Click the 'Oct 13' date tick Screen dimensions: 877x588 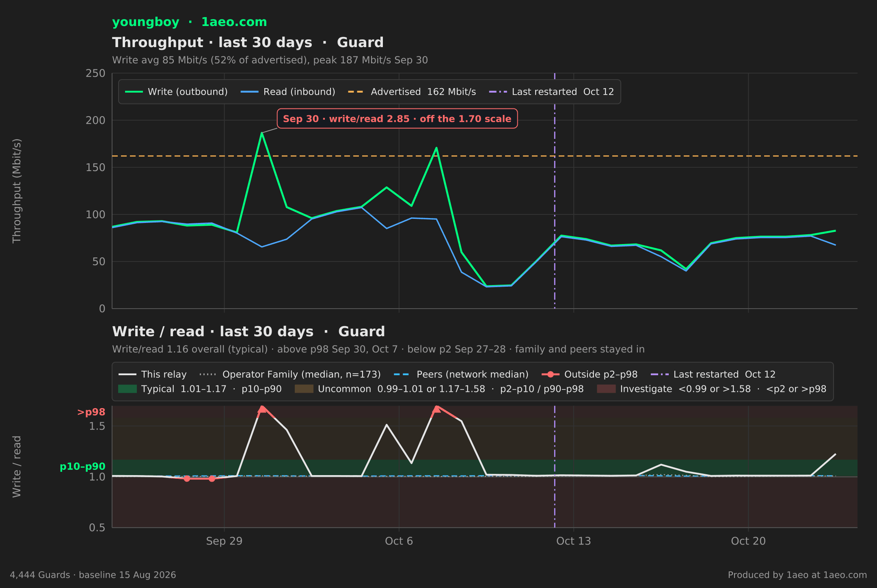tap(574, 541)
